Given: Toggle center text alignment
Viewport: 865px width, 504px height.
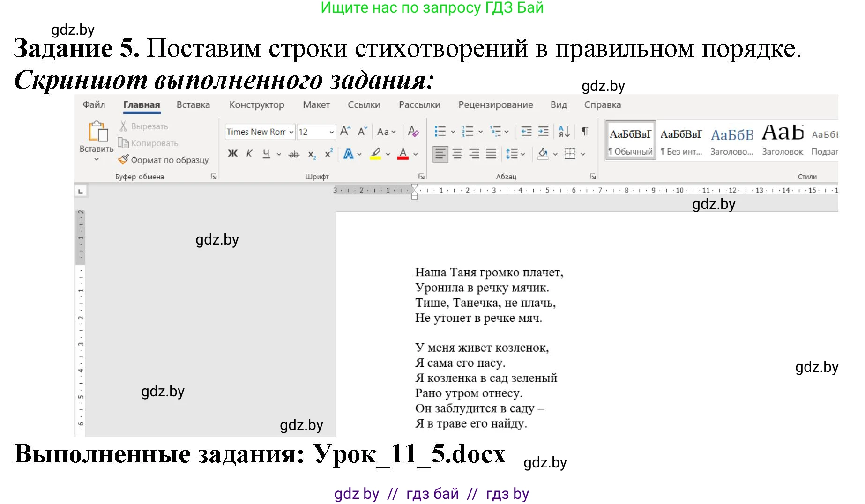Looking at the screenshot, I should click(x=457, y=154).
